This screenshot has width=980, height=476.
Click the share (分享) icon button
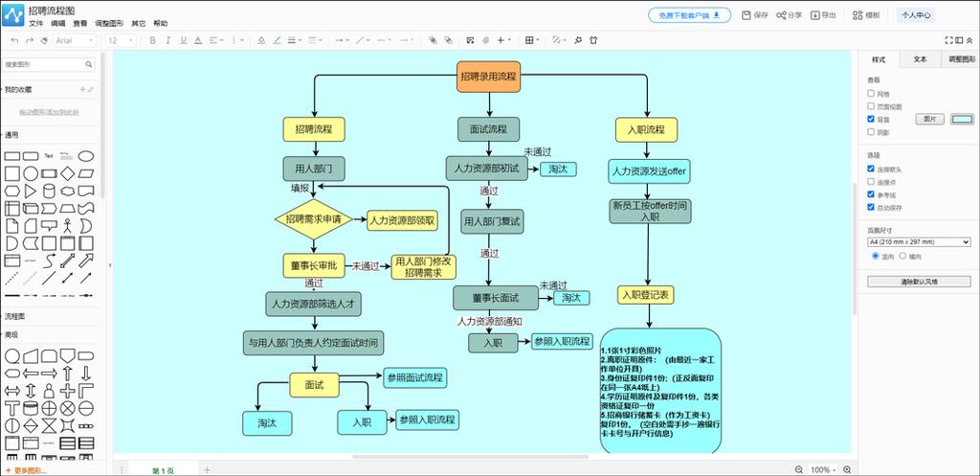point(789,15)
